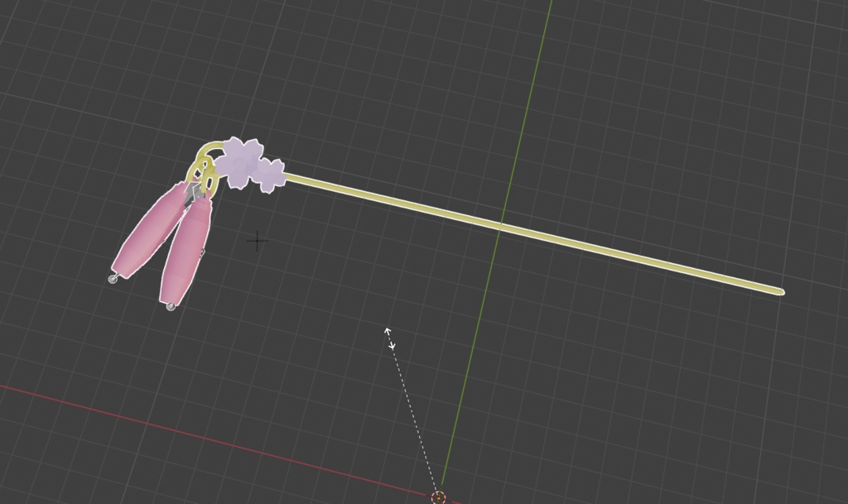Click the silver bead under the right tassel

tap(171, 307)
